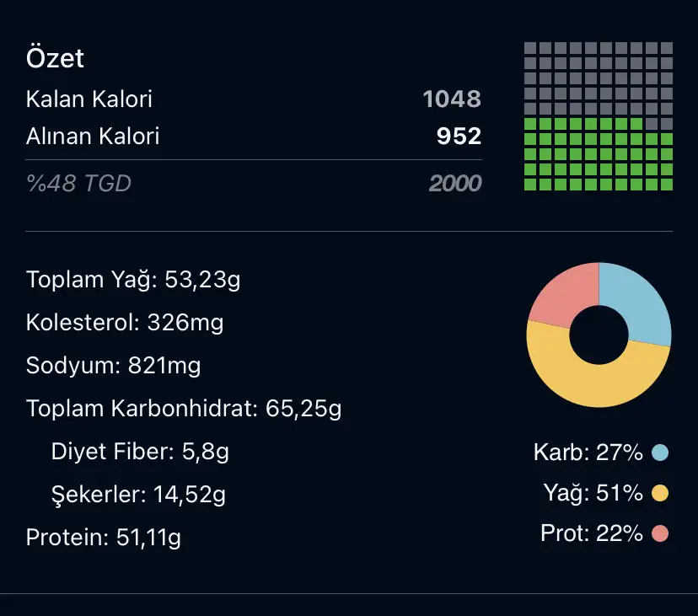The height and width of the screenshot is (616, 698).
Task: Click the %48 TGD text
Action: [78, 183]
